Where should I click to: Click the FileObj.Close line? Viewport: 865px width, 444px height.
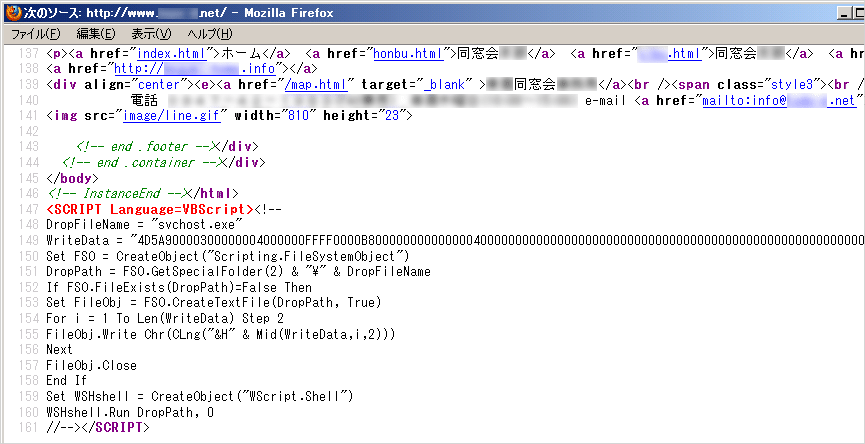(92, 365)
